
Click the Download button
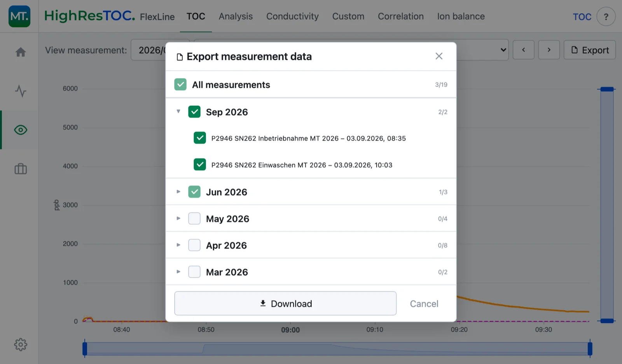[285, 303]
